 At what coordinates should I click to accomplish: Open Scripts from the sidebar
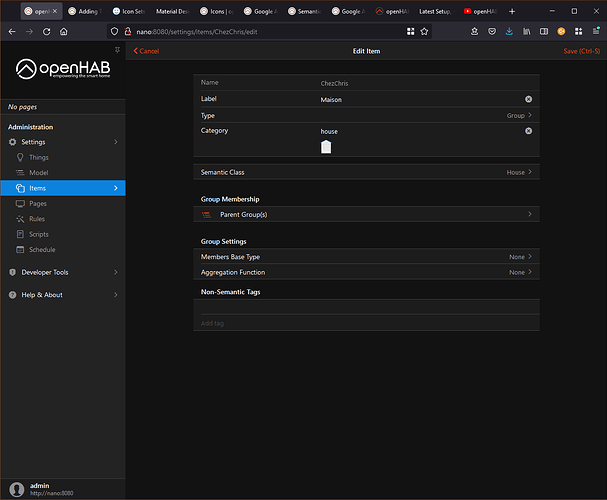(63, 234)
